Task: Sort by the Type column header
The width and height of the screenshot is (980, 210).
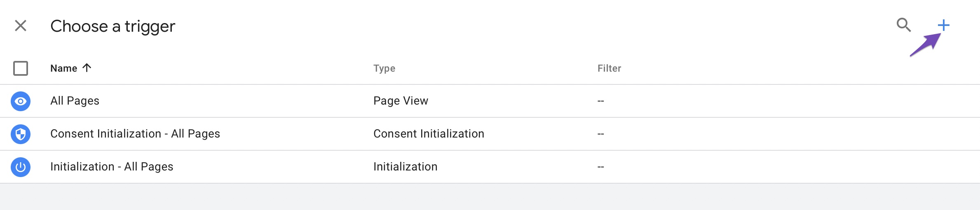Action: [x=384, y=68]
